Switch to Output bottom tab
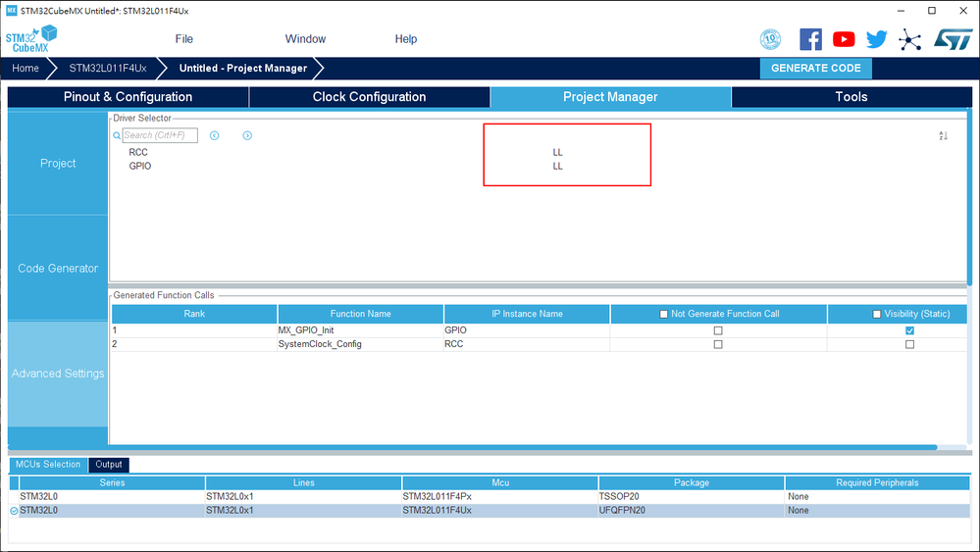Screen dimensions: 980x552 coord(109,465)
